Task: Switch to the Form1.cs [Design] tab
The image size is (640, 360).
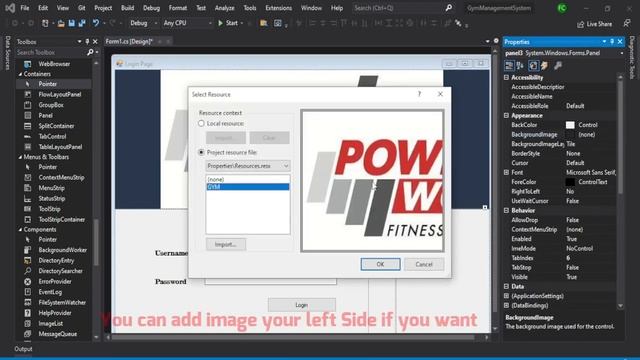Action: pyautogui.click(x=129, y=41)
